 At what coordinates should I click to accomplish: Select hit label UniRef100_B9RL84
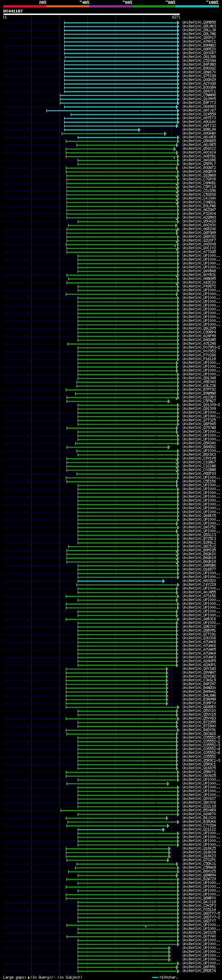199,130
